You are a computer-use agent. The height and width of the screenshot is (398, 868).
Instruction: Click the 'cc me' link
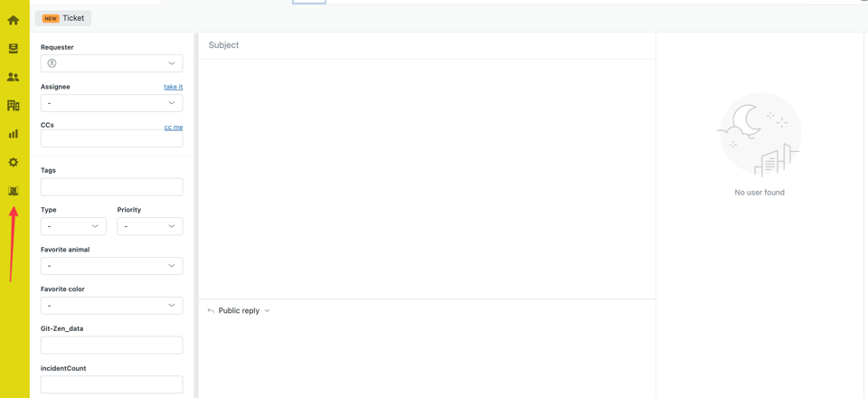(173, 128)
